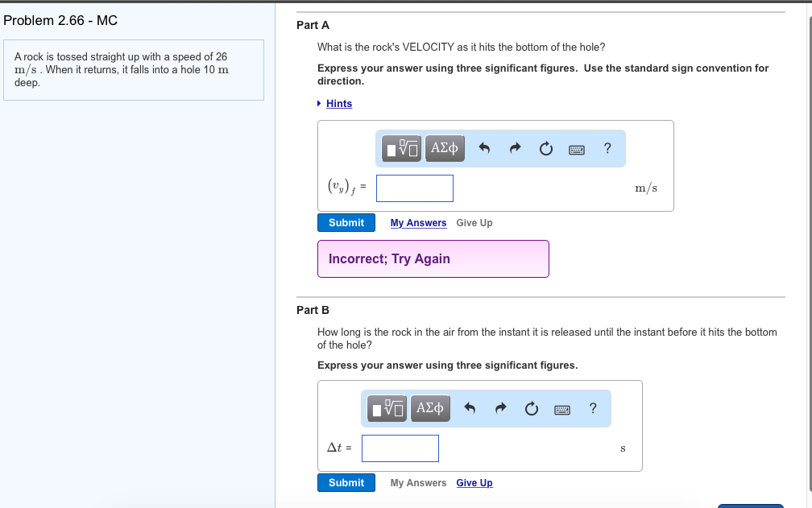This screenshot has height=508, width=812.
Task: Open keyboard shortcuts icon in Part B
Action: click(x=562, y=410)
